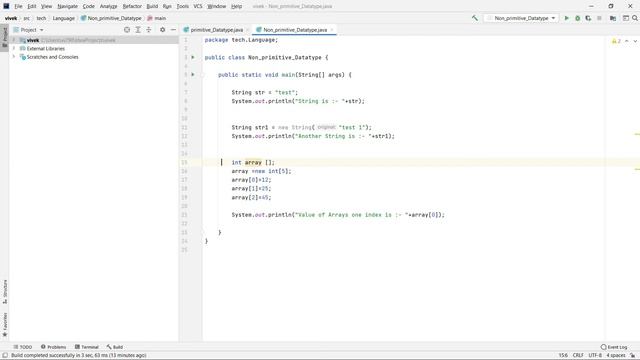640x360 pixels.
Task: Open the View menu
Action: pos(47,6)
